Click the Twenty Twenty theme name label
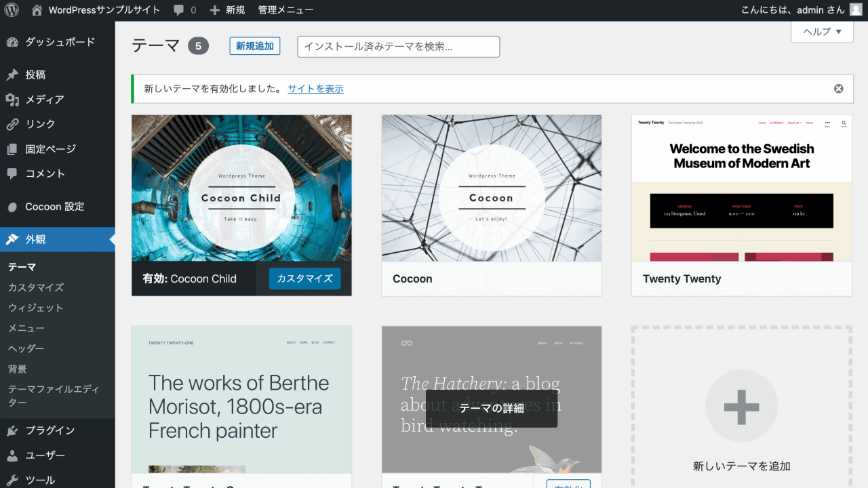This screenshot has height=488, width=868. [682, 279]
